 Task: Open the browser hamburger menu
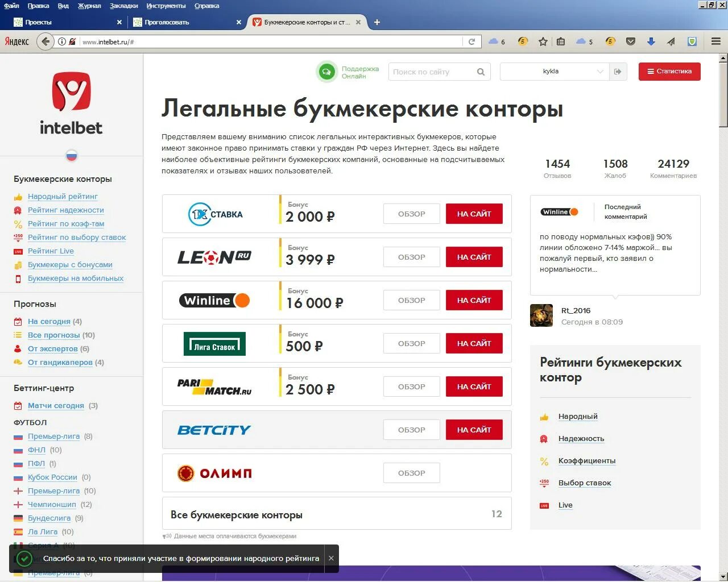coord(716,41)
